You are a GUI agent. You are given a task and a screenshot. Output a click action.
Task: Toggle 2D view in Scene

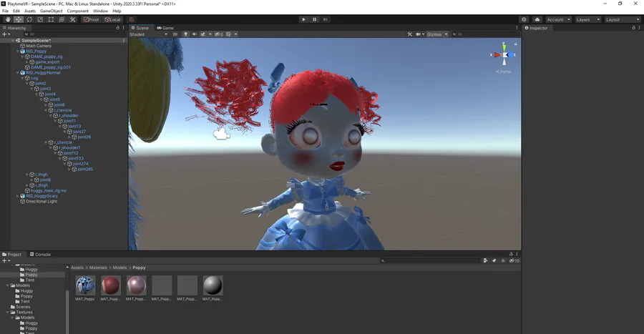[x=175, y=34]
